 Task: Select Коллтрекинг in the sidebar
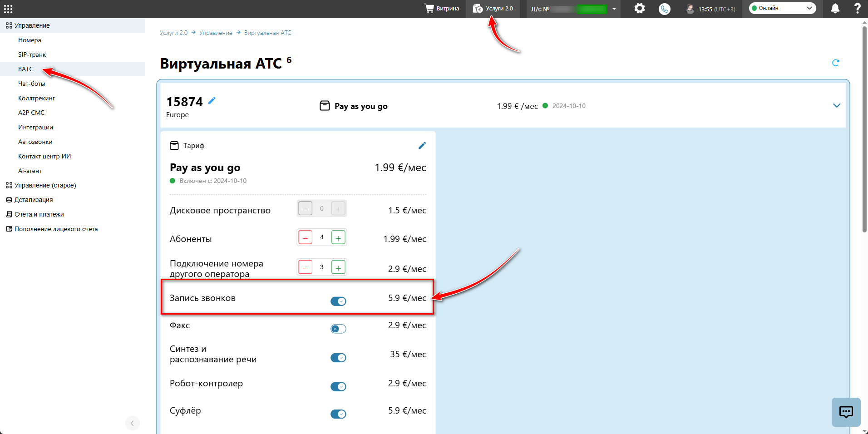click(36, 98)
